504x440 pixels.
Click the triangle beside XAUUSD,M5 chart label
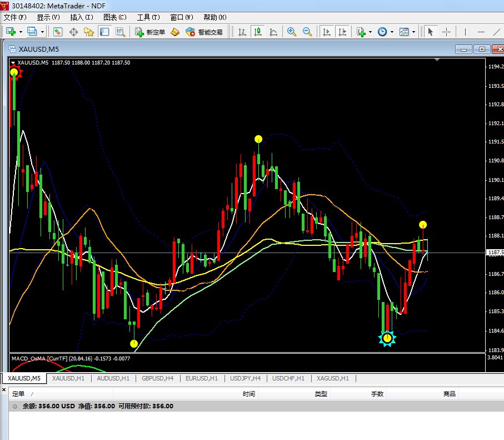[13, 63]
